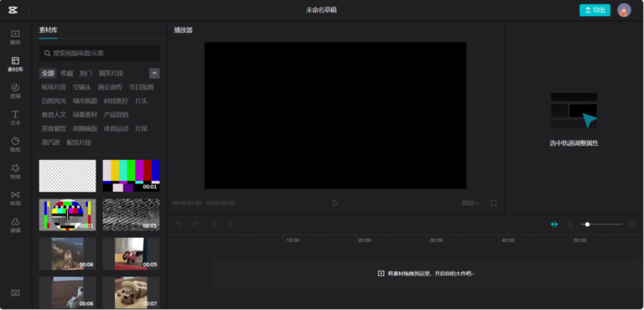Filter by 片尾 category
644x310 pixels.
[141, 129]
